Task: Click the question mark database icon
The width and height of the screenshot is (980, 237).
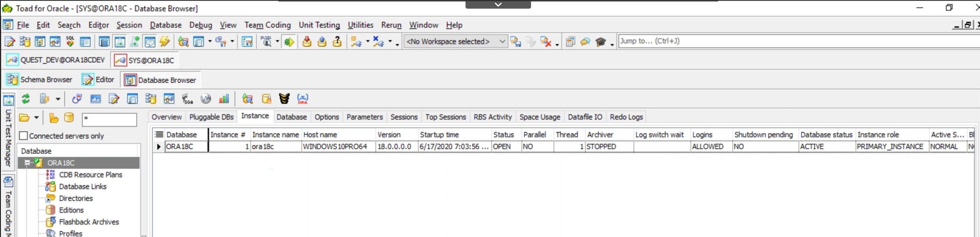Action: point(337,41)
